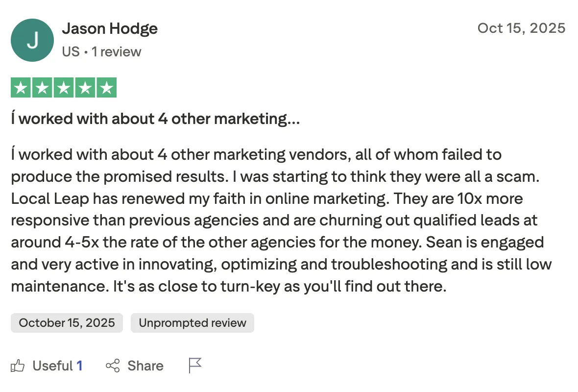Image resolution: width=578 pixels, height=392 pixels.
Task: Click the fifth green rating star
Action: pos(106,88)
